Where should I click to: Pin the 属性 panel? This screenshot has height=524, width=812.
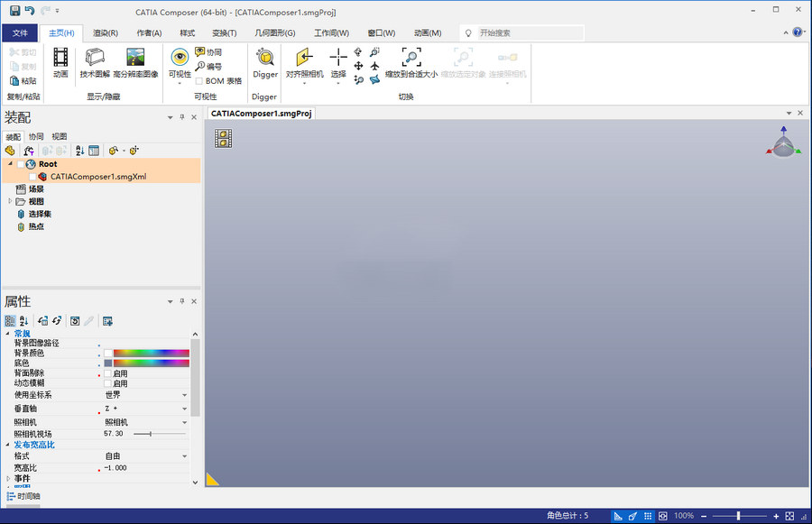(181, 301)
